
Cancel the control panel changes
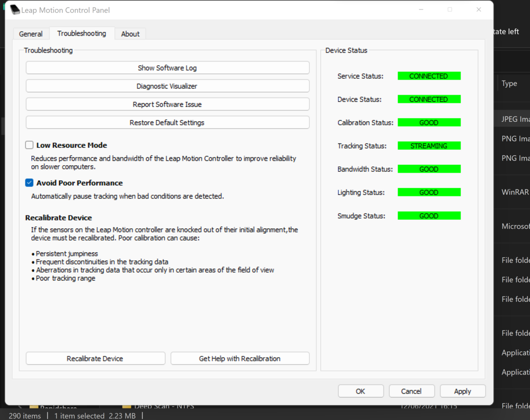[412, 391]
